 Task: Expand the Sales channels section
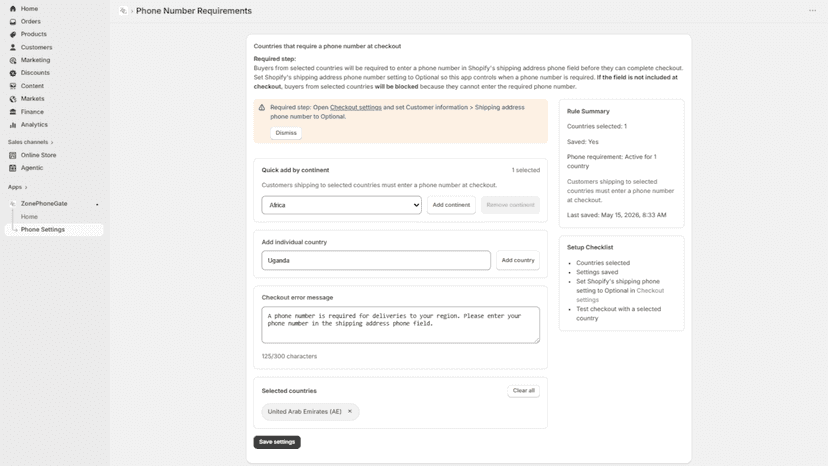pos(31,142)
